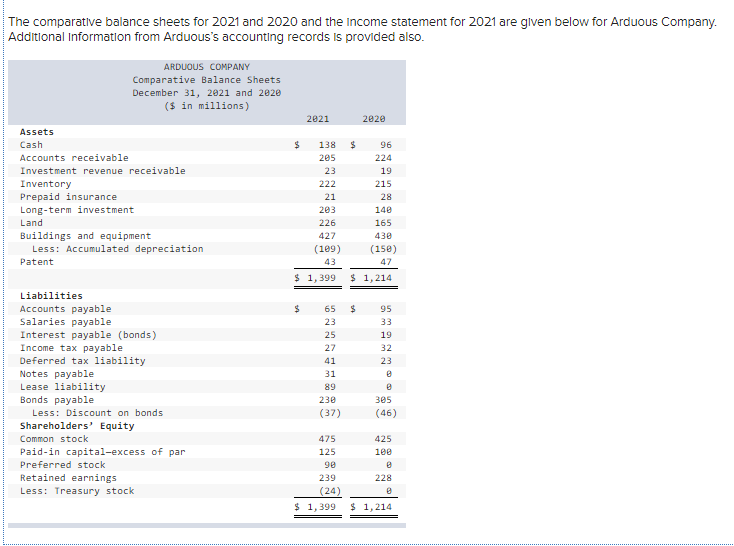Click Accumulated depreciation 2021 value (109)
Screen dimensions: 734x546
pos(327,249)
